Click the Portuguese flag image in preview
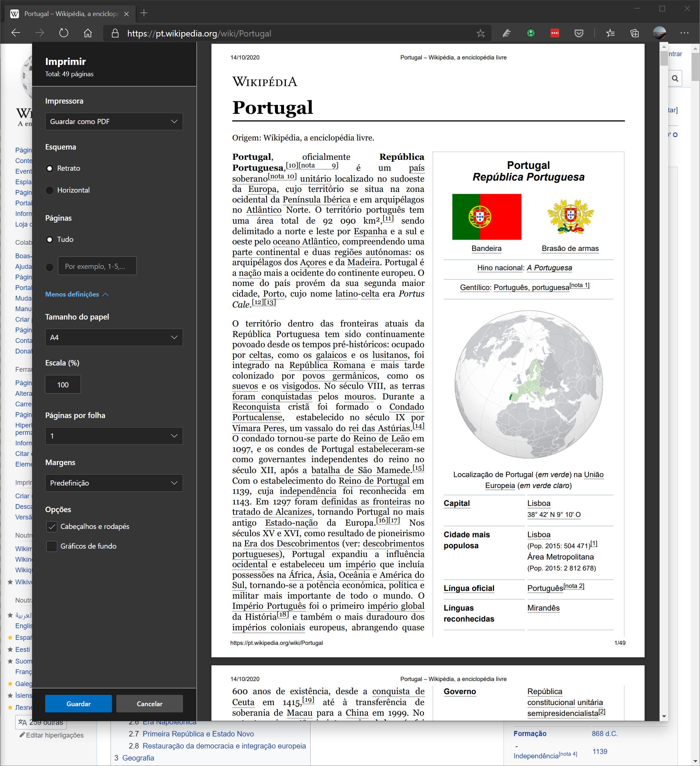 click(x=487, y=217)
